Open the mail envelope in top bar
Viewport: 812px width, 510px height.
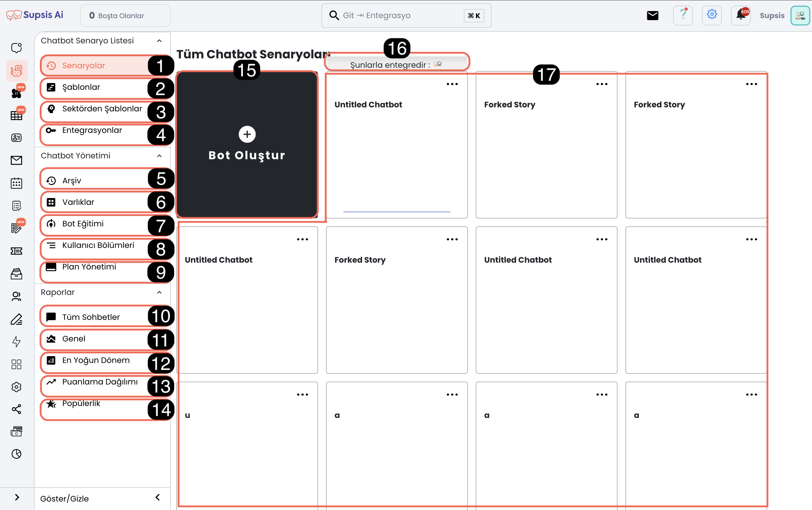tap(652, 16)
